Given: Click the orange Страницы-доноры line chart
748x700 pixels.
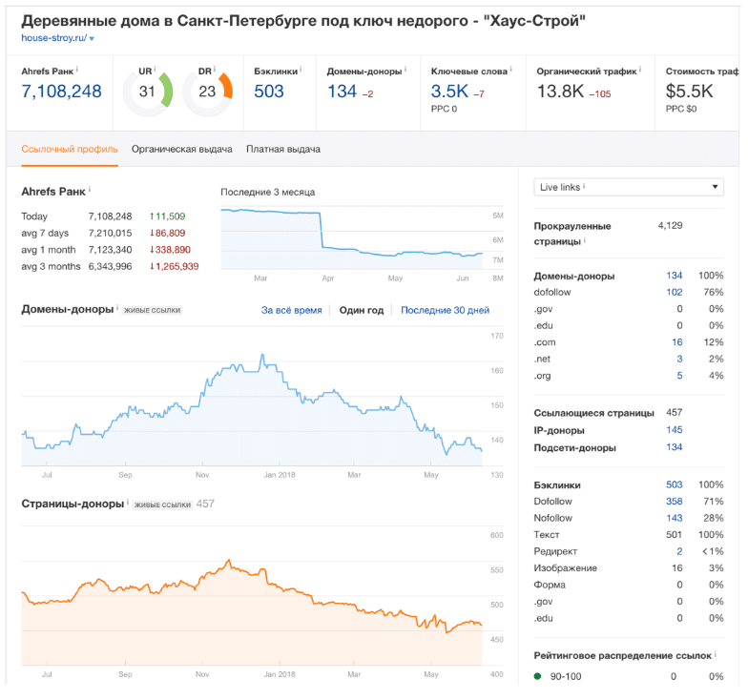Looking at the screenshot, I should 252,612.
